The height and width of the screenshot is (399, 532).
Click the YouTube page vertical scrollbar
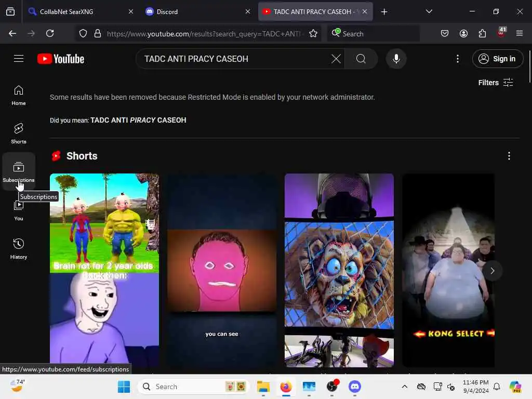tap(529, 66)
